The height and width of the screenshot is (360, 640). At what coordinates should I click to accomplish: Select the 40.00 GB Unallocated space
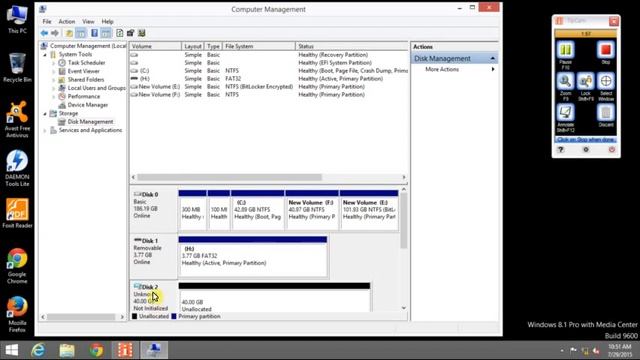[x=274, y=297]
